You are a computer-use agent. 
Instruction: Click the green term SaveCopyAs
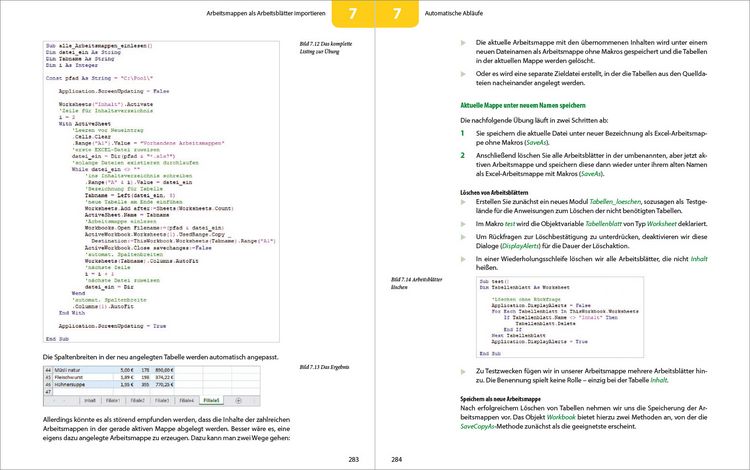tap(478, 426)
